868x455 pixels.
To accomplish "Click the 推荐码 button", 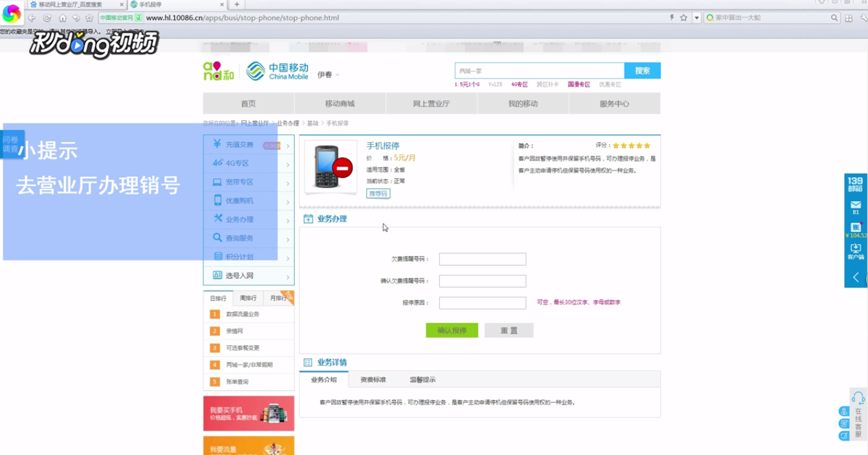I will coord(378,193).
